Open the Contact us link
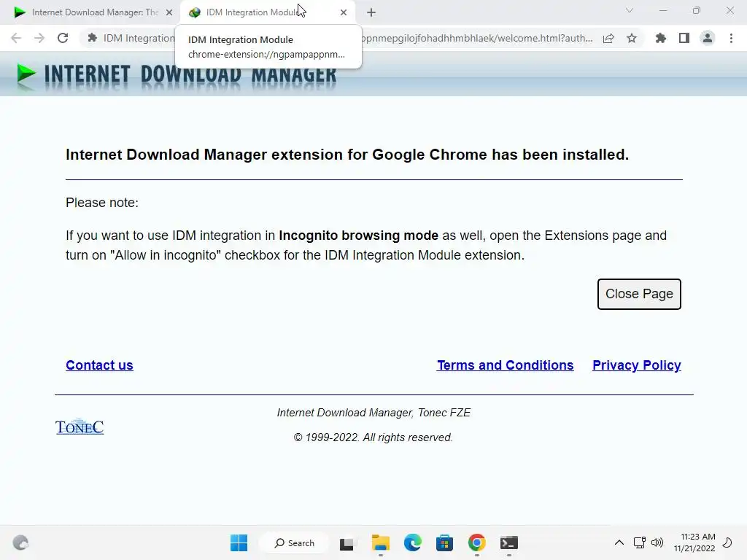This screenshot has height=560, width=747. pyautogui.click(x=99, y=365)
